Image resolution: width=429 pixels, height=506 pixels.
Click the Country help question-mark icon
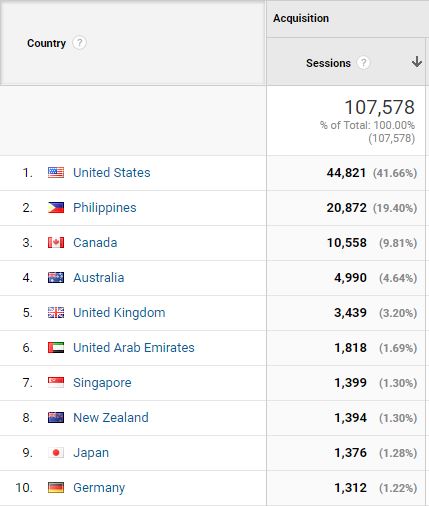click(x=79, y=43)
